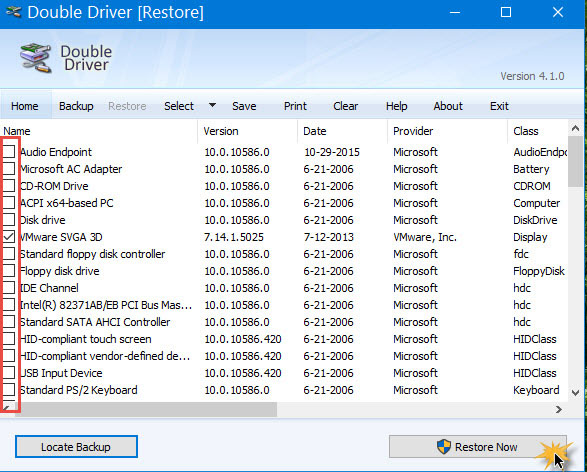Open the Select dropdown arrow
Image resolution: width=587 pixels, height=472 pixels.
point(212,105)
